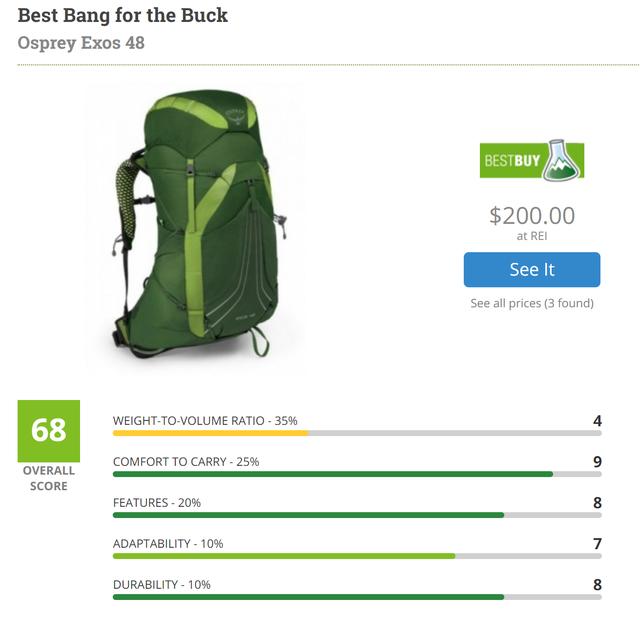Click the blue See It button
640x619 pixels.
532,270
